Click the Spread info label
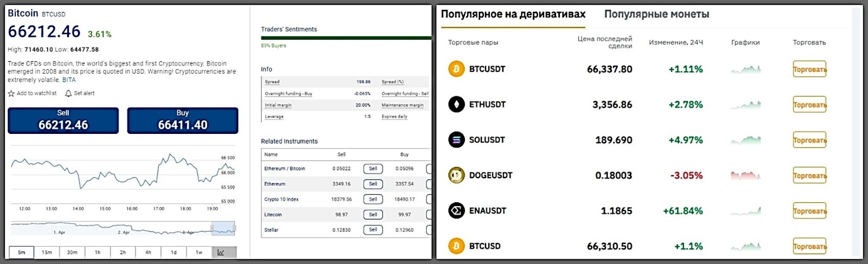The height and width of the screenshot is (264, 868). tap(272, 82)
